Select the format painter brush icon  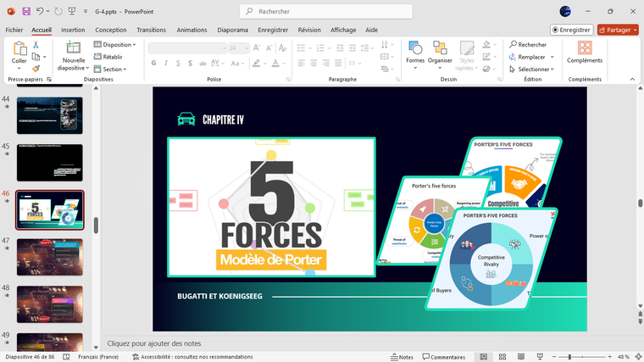pyautogui.click(x=36, y=69)
